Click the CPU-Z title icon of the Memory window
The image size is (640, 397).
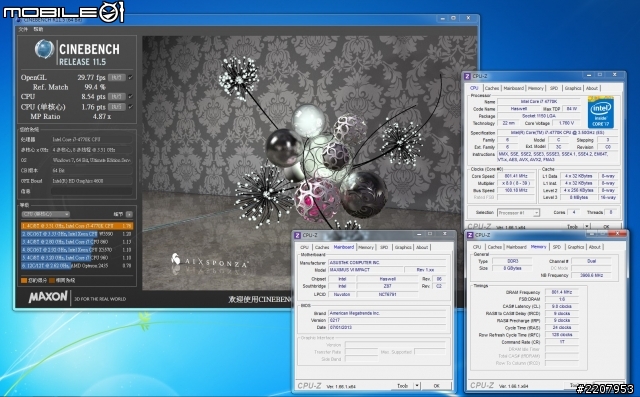(470, 235)
